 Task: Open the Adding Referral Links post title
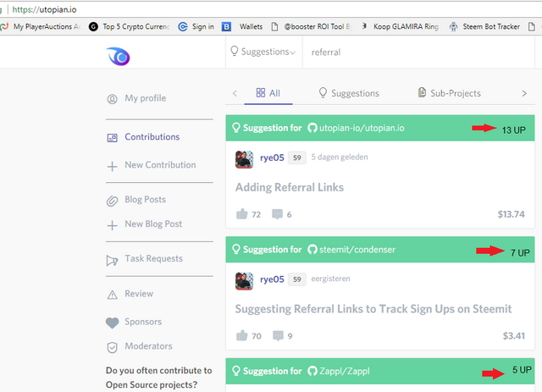click(x=290, y=187)
